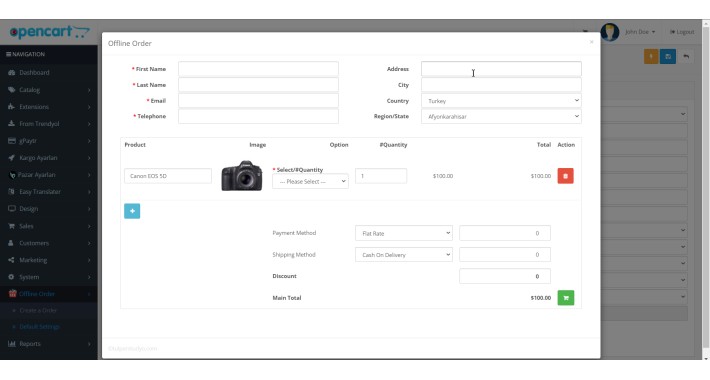Click the Logout link
Viewport: 710px width, 380px height.
pos(682,32)
